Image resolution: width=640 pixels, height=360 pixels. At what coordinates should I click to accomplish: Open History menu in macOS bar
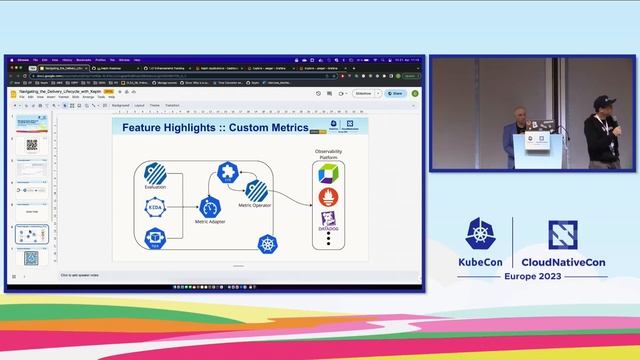tap(67, 60)
